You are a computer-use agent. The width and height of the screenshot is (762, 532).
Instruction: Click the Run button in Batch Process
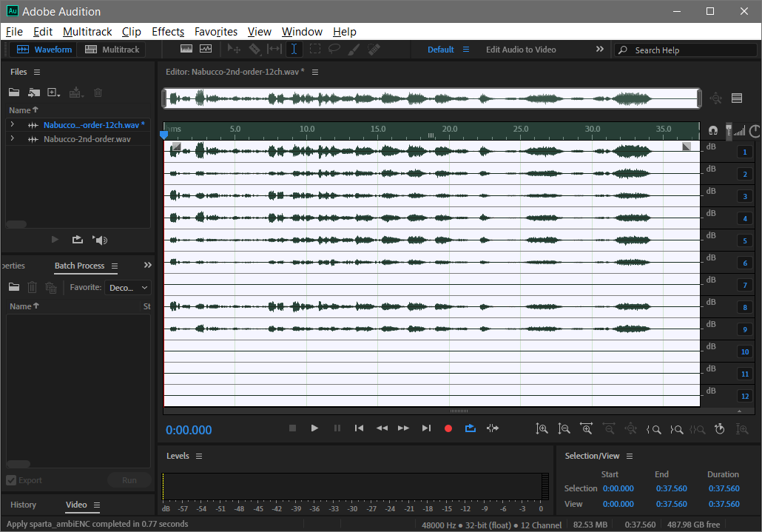click(x=129, y=480)
